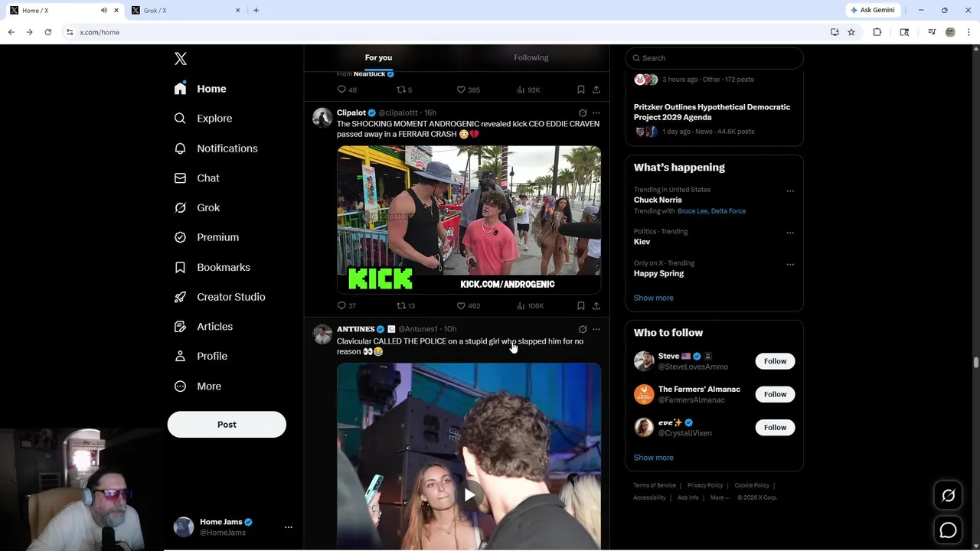The image size is (980, 551).
Task: Show more under Who to follow
Action: pyautogui.click(x=653, y=458)
